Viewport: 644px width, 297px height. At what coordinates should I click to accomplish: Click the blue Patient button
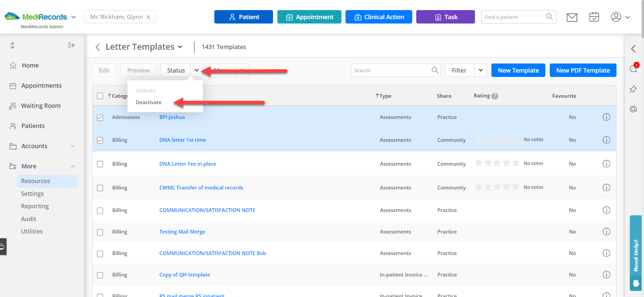244,17
